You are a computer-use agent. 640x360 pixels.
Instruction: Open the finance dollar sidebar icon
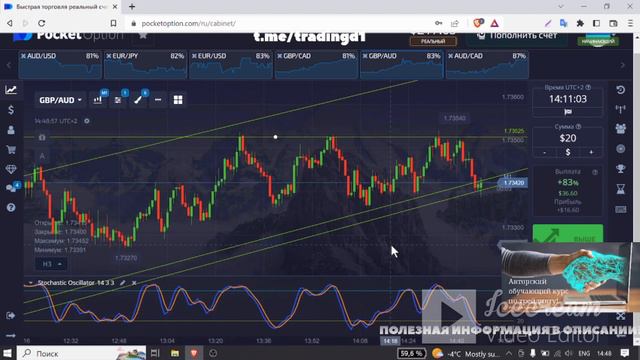pyautogui.click(x=11, y=110)
